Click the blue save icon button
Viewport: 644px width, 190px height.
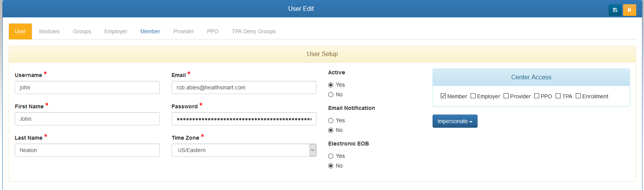pyautogui.click(x=615, y=10)
